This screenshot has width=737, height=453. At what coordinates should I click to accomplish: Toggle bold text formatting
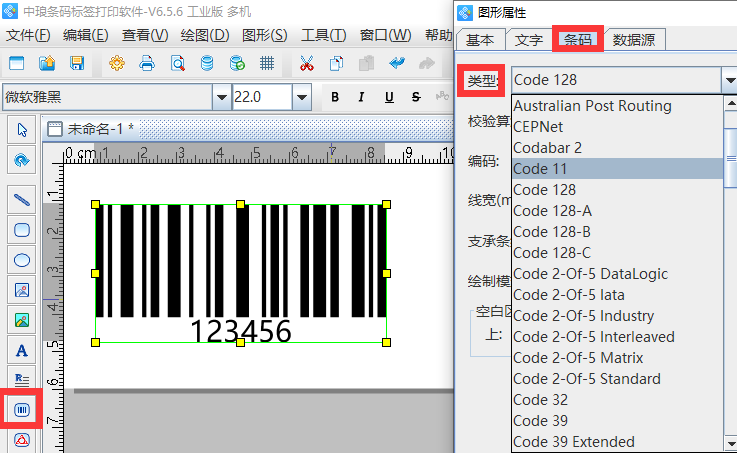pyautogui.click(x=335, y=97)
